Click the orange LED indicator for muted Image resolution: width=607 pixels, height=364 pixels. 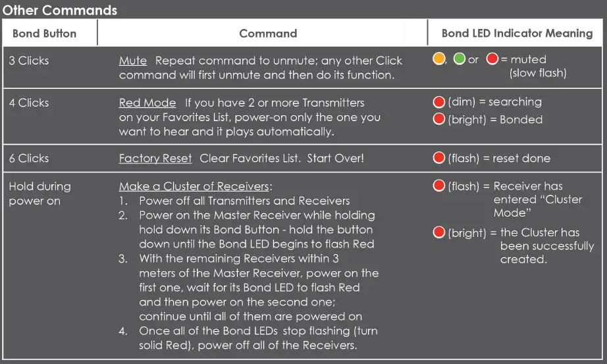(439, 59)
